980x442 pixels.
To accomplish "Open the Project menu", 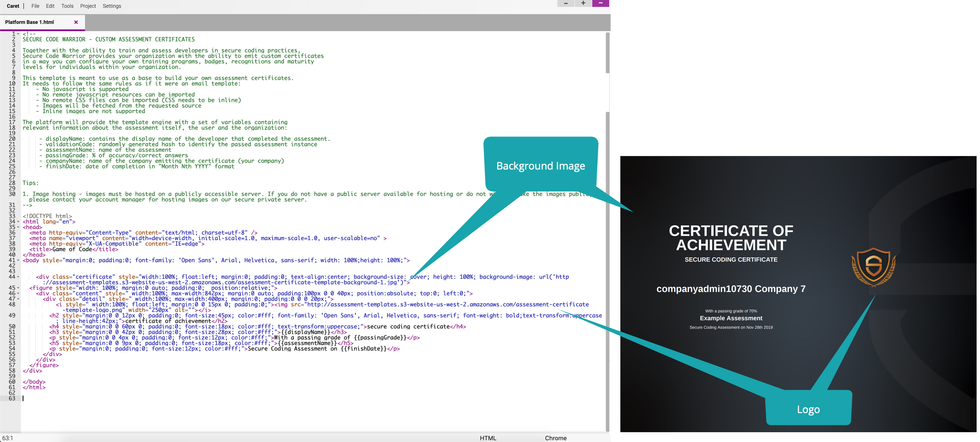I will pyautogui.click(x=88, y=6).
